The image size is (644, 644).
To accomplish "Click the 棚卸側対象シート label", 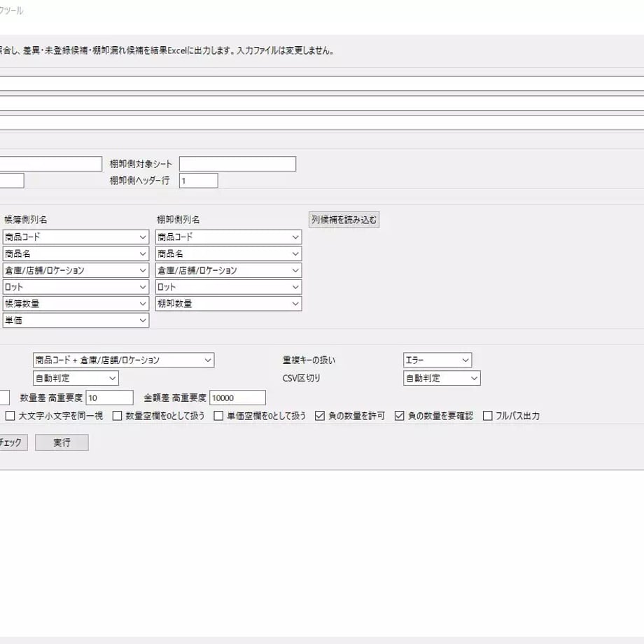I will coord(141,164).
